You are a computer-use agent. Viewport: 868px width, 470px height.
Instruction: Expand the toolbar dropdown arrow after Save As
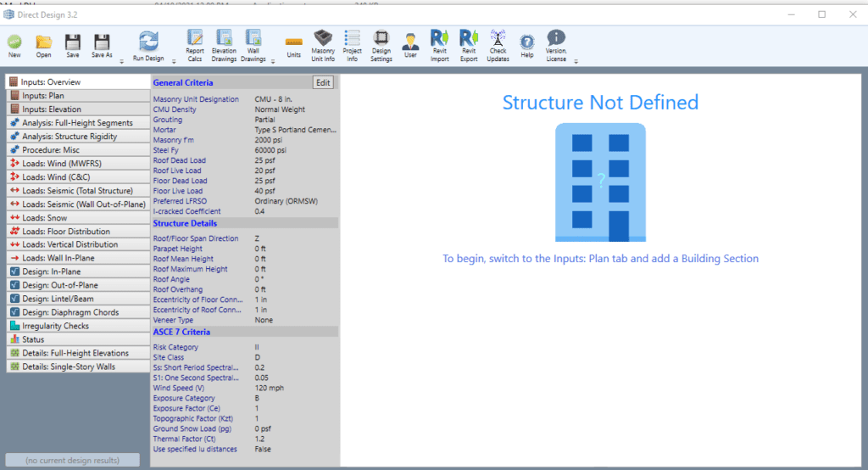pyautogui.click(x=121, y=61)
